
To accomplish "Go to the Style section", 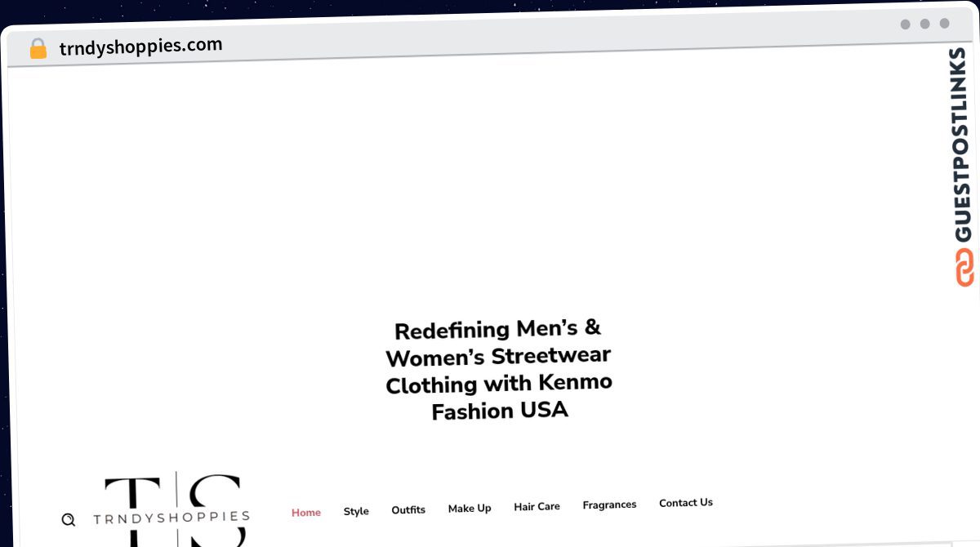I will click(x=356, y=511).
